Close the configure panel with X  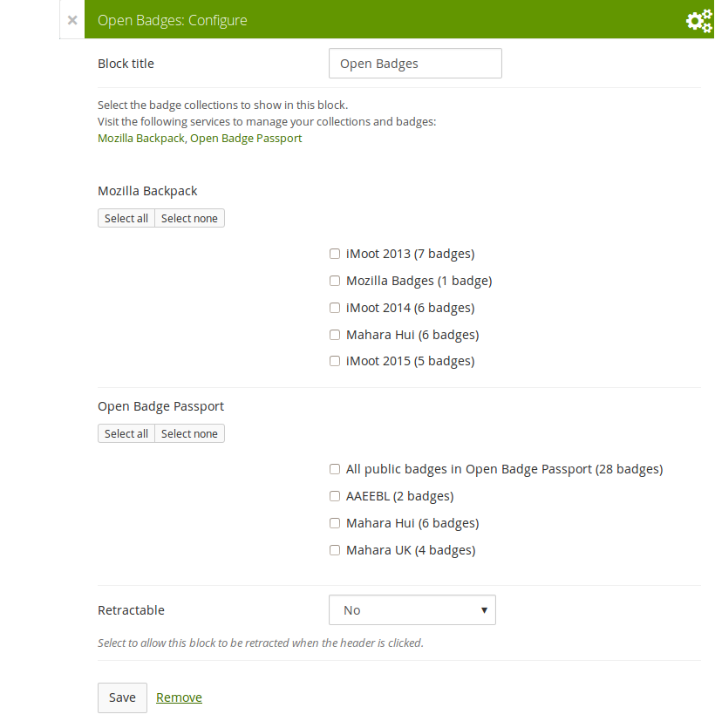point(72,20)
